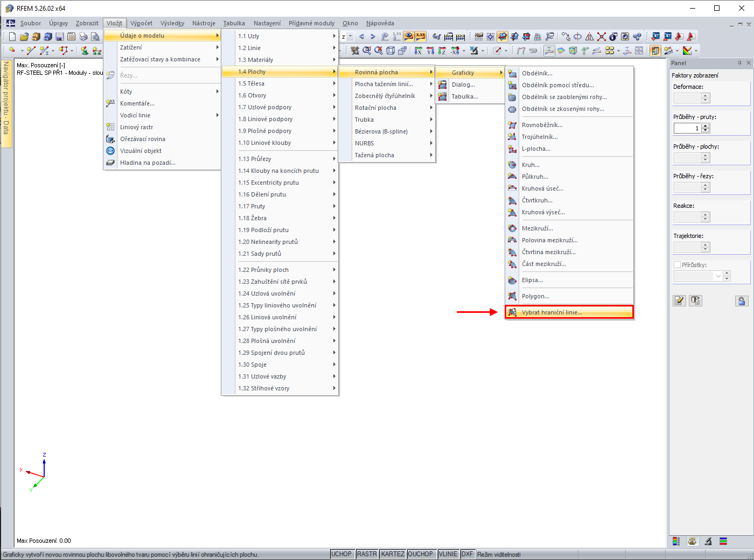Expand Zatěžovací stavy a kombinace submenu
Image resolution: width=754 pixels, height=560 pixels.
(162, 59)
